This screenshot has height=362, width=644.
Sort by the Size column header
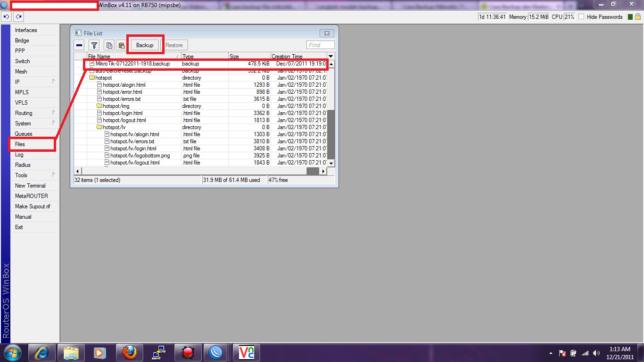click(249, 56)
